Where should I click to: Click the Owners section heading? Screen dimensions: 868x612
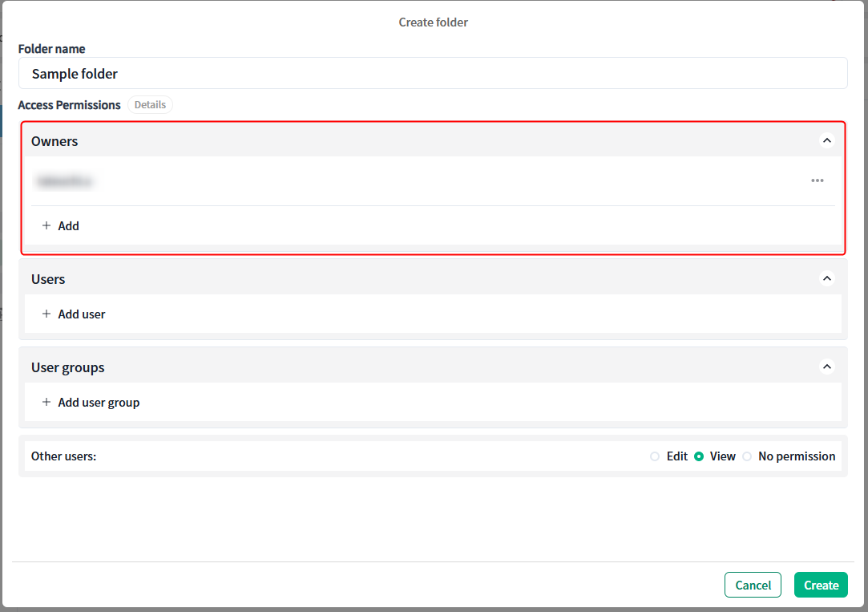pos(55,141)
